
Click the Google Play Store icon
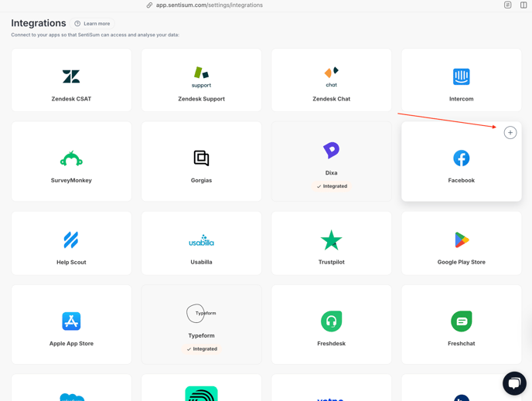coord(462,240)
